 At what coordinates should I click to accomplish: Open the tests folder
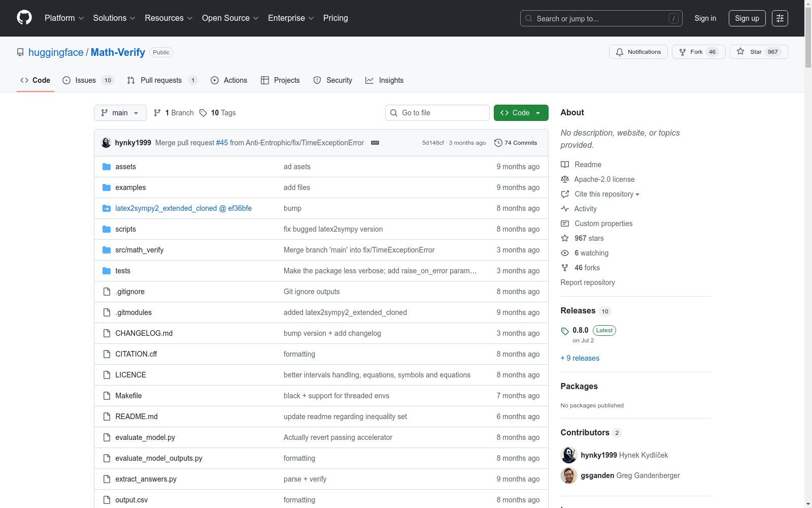[123, 271]
